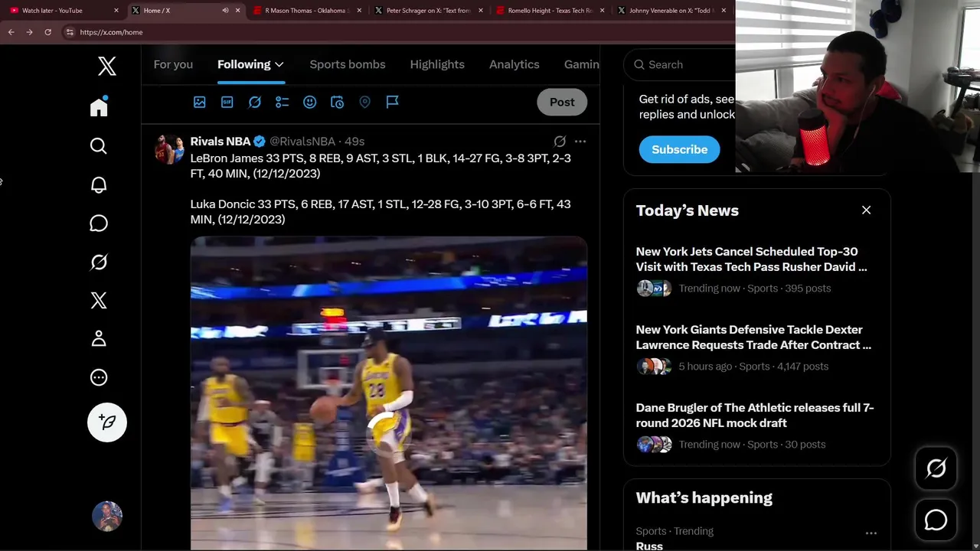Close the Home / X browser tab

(237, 11)
